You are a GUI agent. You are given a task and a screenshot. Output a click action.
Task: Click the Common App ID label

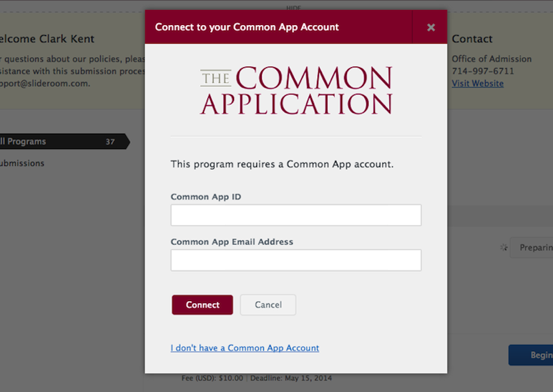coord(206,197)
